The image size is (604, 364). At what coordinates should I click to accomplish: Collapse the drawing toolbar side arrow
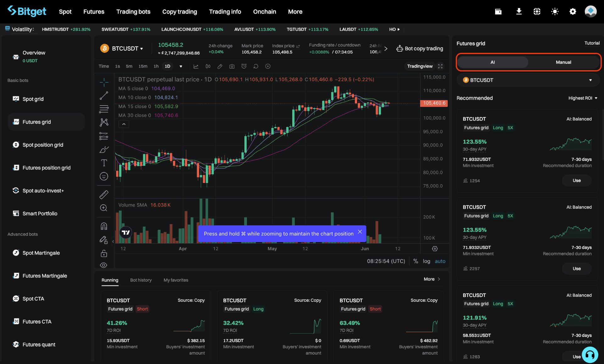pyautogui.click(x=113, y=241)
